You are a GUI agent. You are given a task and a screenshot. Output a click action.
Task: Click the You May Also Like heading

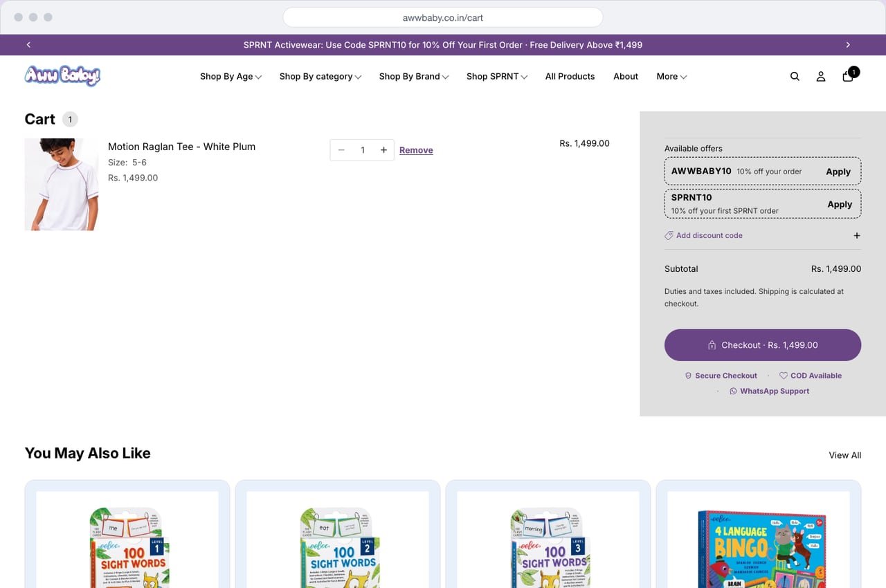pos(88,453)
